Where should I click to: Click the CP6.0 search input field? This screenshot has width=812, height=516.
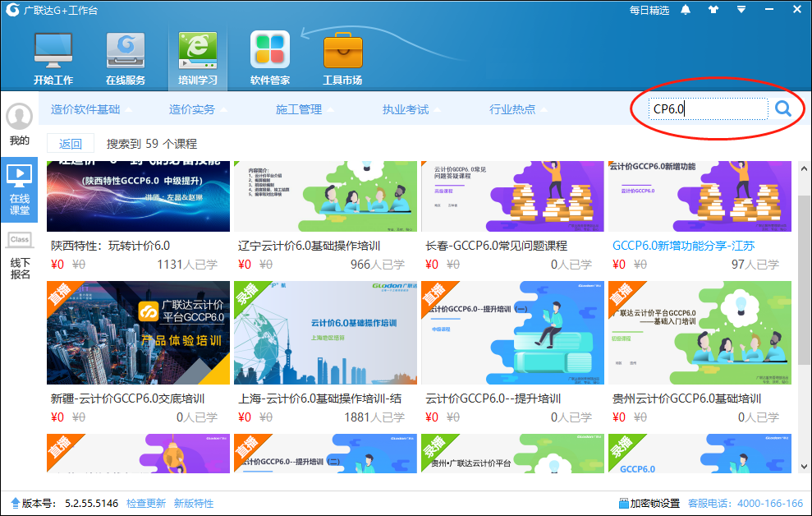(708, 108)
